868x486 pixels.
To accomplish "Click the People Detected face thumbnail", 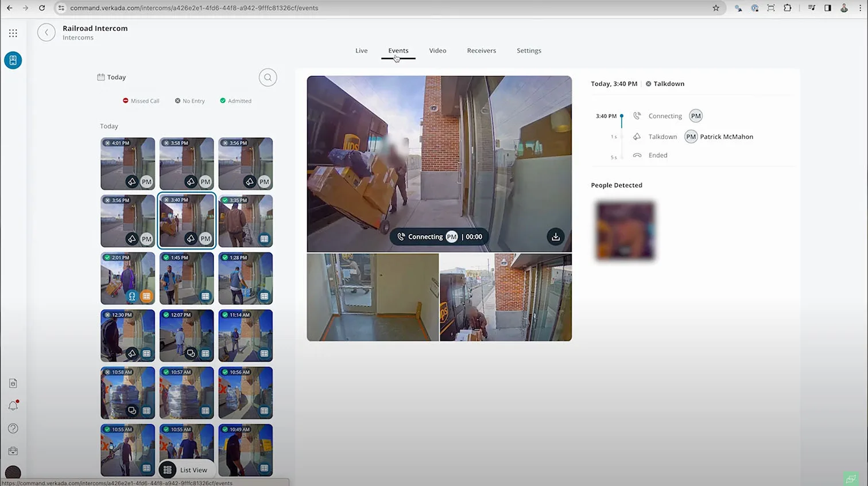I will coord(625,230).
